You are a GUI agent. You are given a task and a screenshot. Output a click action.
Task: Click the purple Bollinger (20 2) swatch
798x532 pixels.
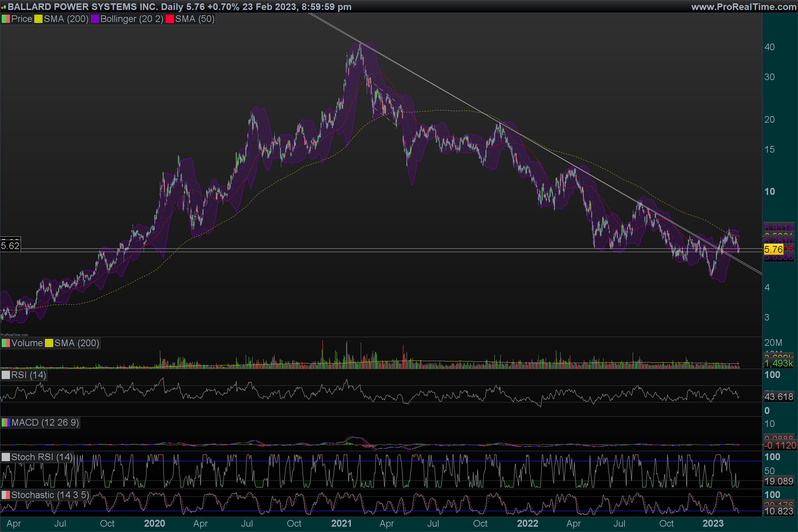[95, 19]
